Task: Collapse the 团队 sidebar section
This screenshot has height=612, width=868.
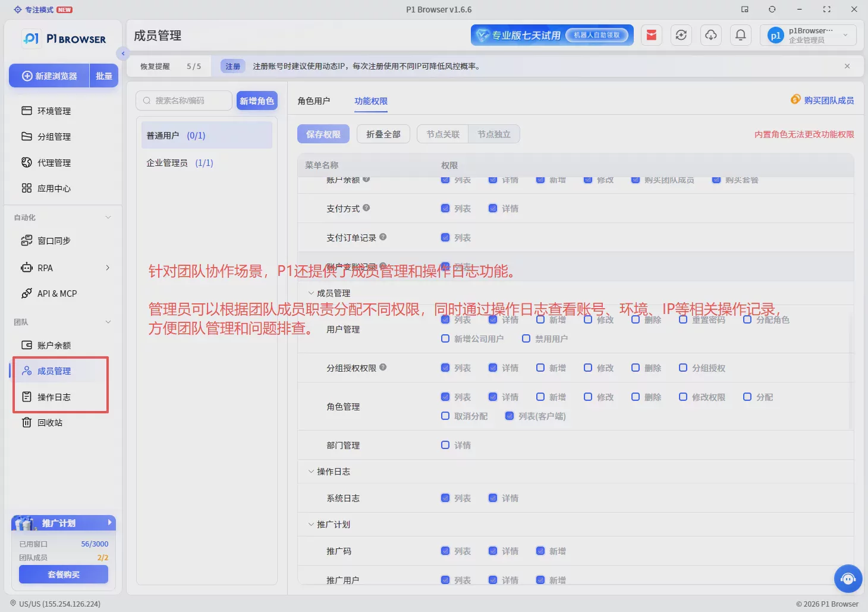Action: (108, 322)
